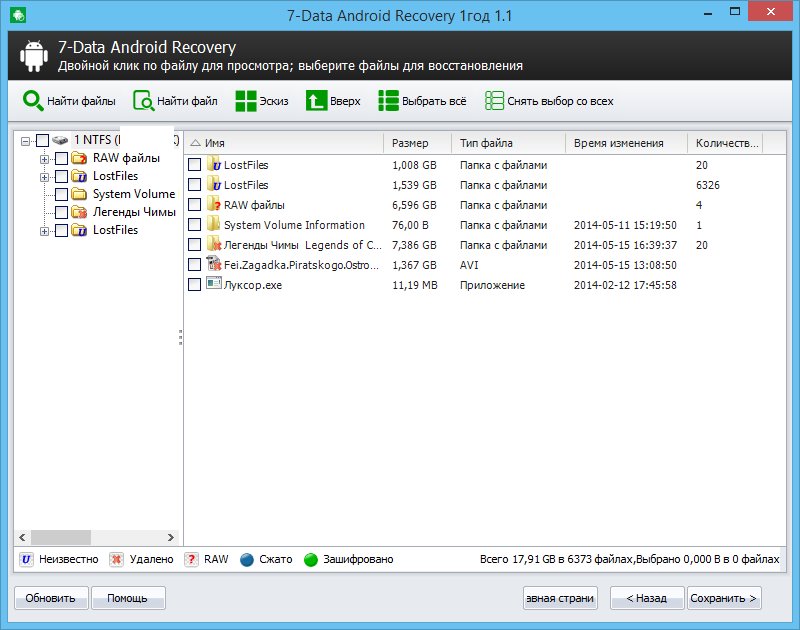Collapse the 1 NTFS root tree node
The width and height of the screenshot is (800, 630).
point(25,141)
